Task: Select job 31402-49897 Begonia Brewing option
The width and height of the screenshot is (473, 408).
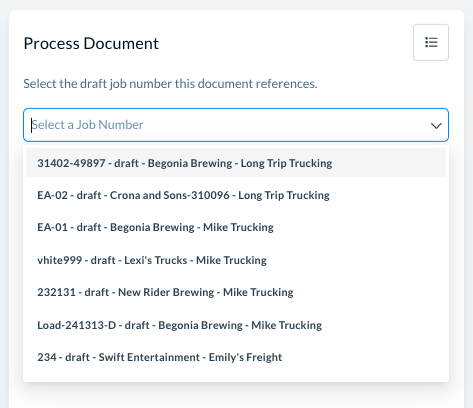Action: [236, 163]
